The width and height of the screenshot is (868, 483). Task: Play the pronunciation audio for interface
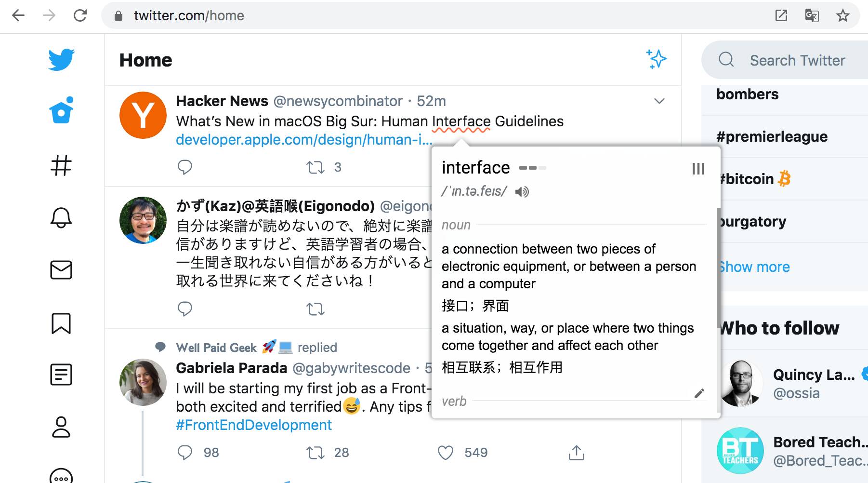tap(522, 192)
